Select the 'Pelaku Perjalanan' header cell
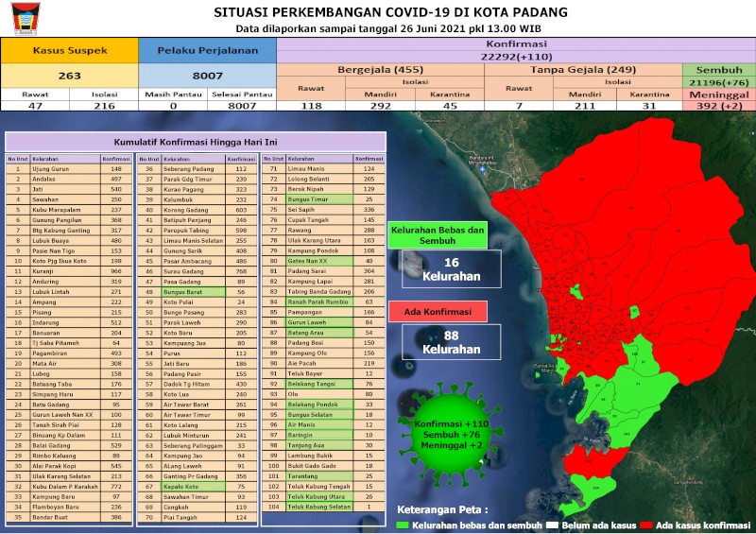756x534 pixels. (x=207, y=51)
